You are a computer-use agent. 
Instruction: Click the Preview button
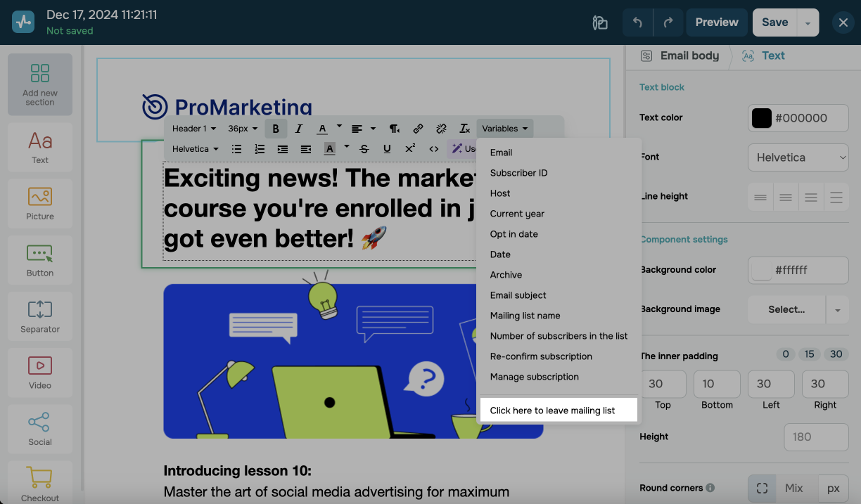717,22
